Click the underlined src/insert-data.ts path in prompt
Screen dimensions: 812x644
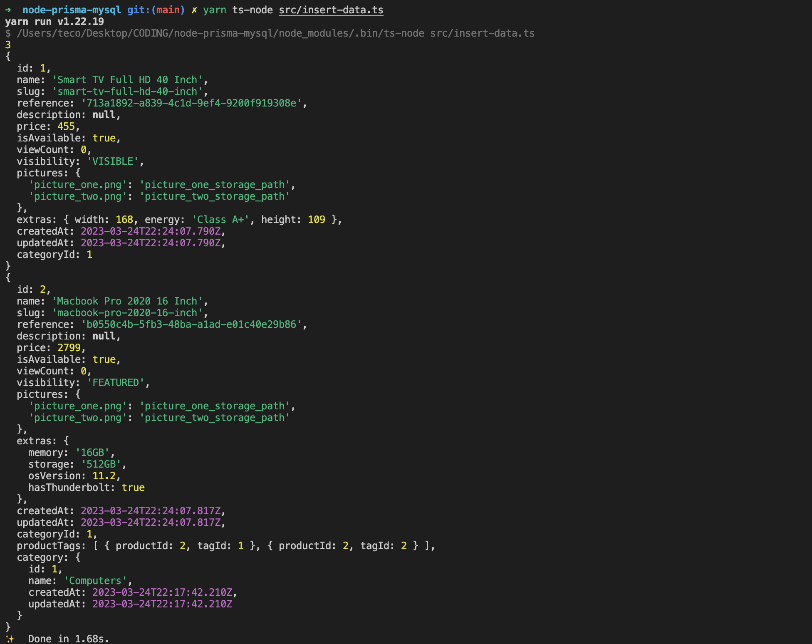coord(331,10)
